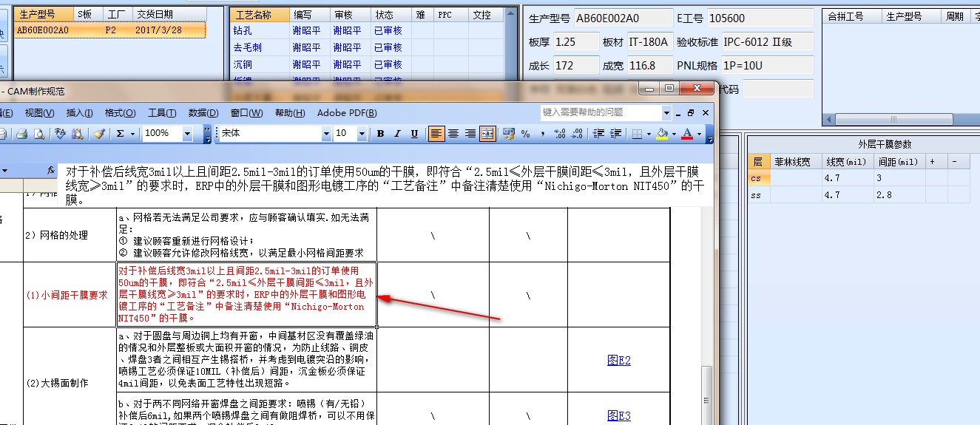The width and height of the screenshot is (980, 425).
Task: Open Fill Color dropdown arrow
Action: tap(673, 134)
